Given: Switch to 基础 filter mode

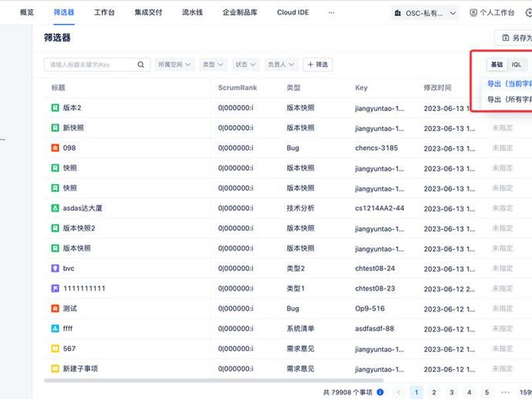Looking at the screenshot, I should coord(497,65).
